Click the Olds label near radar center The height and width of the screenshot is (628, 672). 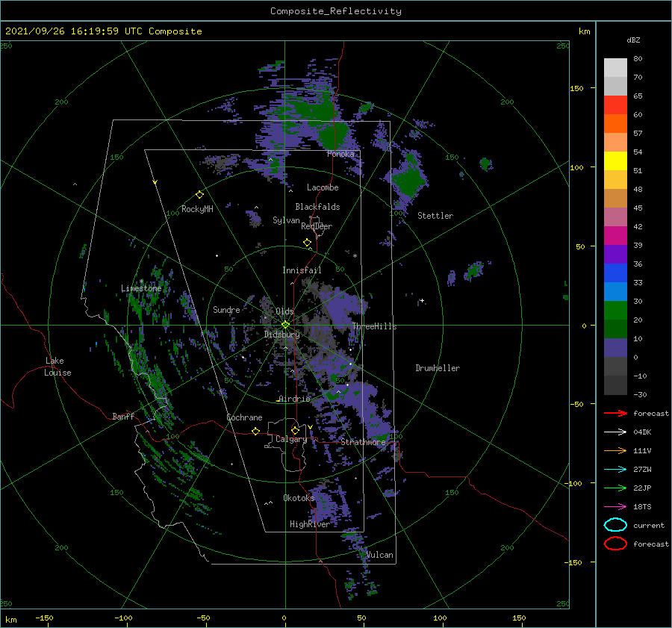click(284, 311)
